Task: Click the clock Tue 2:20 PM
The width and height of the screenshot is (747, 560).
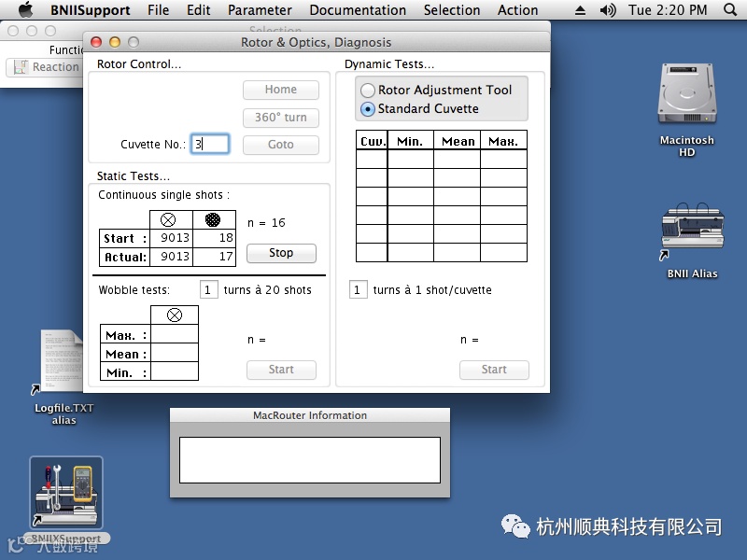Action: [668, 10]
